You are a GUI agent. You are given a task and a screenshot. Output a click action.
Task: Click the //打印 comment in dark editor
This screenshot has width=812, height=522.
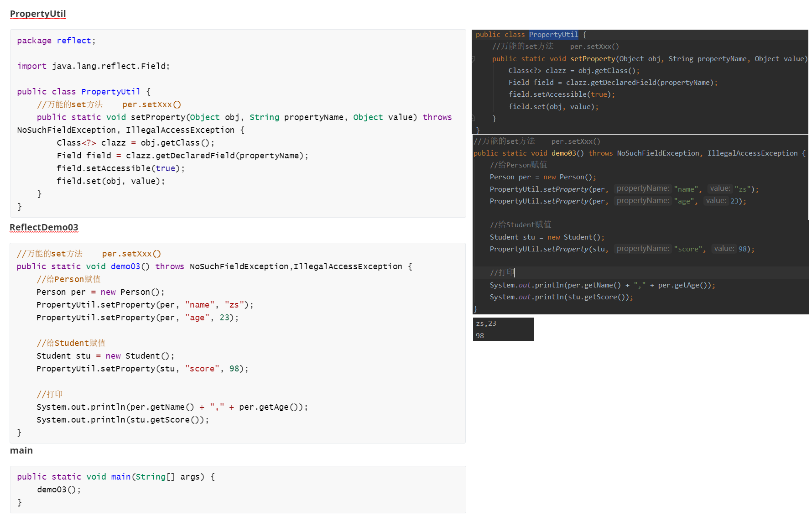(x=502, y=273)
